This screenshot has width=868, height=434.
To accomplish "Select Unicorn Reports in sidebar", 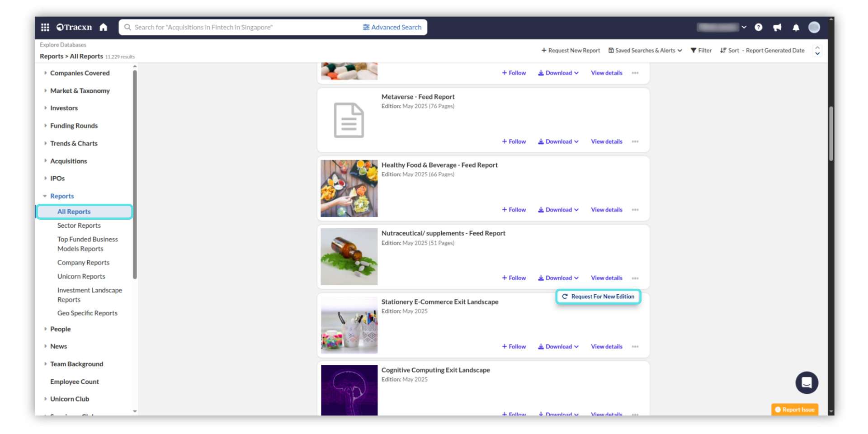I will 81,276.
